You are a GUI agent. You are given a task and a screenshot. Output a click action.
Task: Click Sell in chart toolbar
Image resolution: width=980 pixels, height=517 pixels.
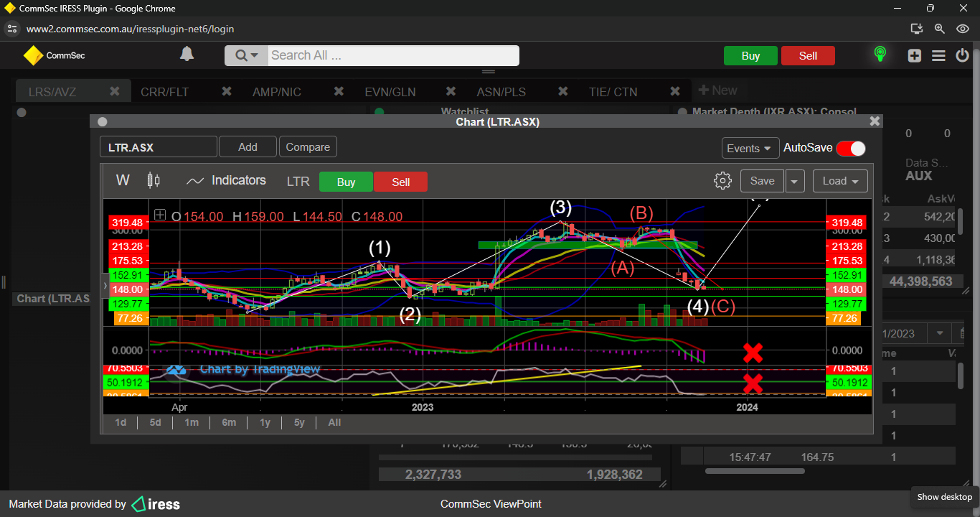400,182
